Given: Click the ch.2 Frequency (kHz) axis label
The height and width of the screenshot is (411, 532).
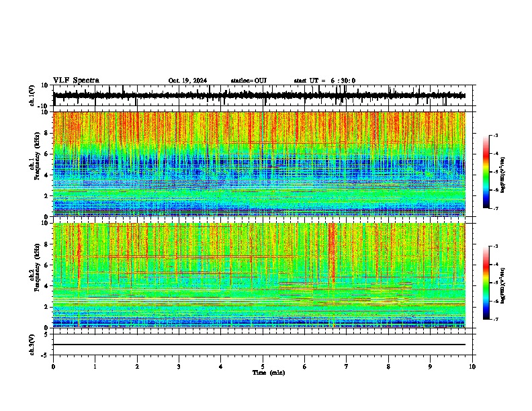Looking at the screenshot, I should pos(36,267).
